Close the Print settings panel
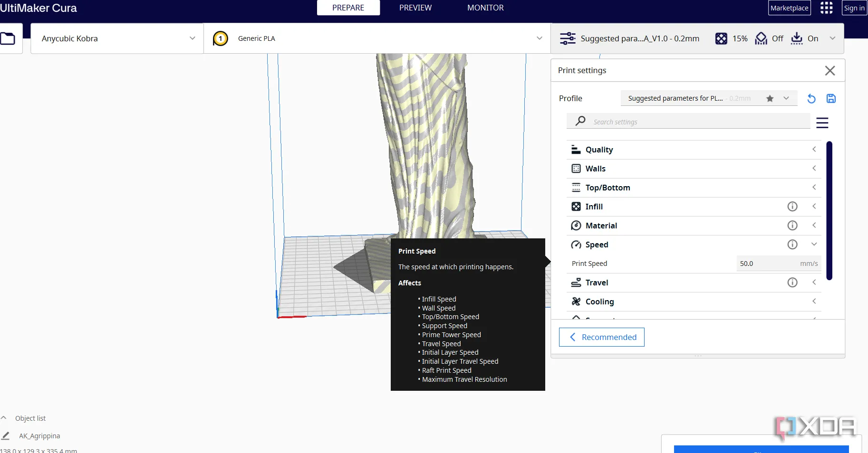Viewport: 868px width, 453px height. 830,71
